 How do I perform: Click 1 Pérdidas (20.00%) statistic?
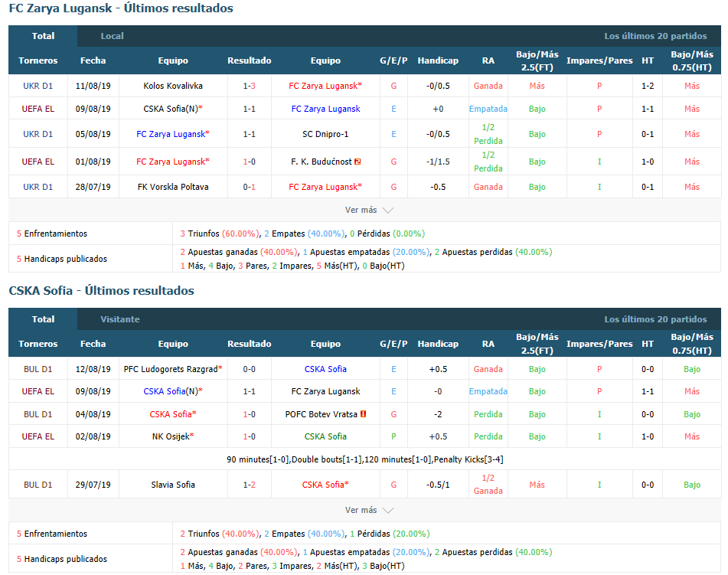[x=390, y=534]
